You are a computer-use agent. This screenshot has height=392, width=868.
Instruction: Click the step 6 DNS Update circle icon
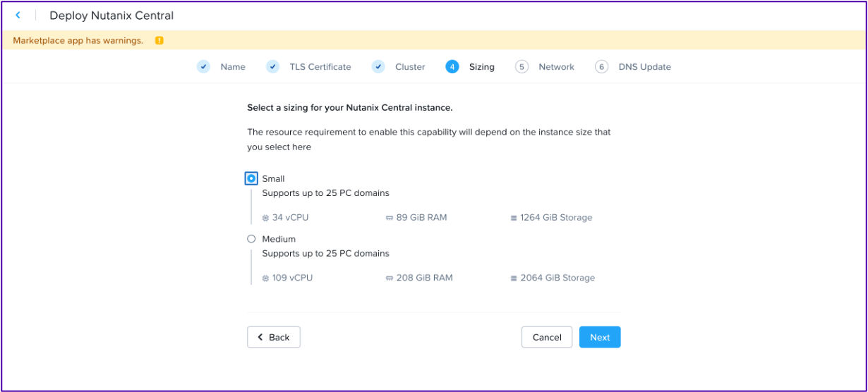[601, 67]
